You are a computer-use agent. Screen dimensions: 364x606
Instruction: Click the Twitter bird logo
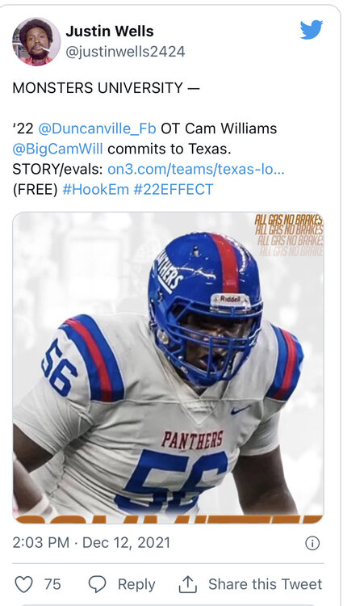311,29
